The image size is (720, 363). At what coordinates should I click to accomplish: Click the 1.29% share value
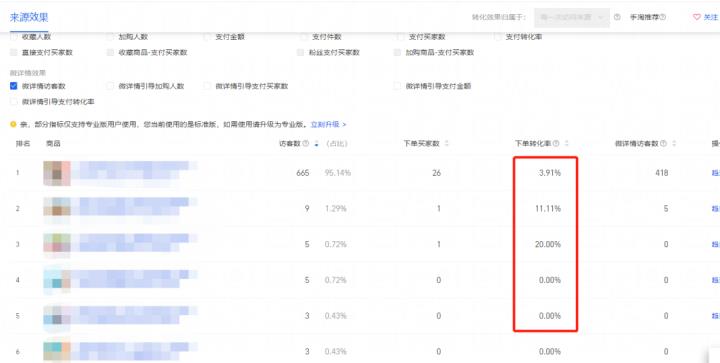(x=336, y=209)
